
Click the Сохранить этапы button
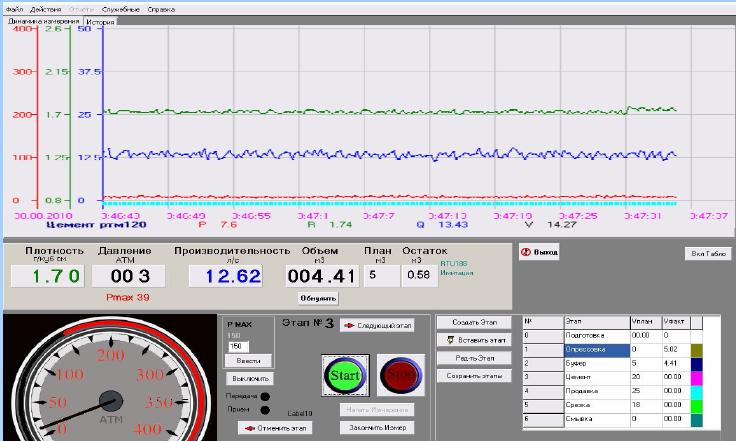tap(474, 376)
